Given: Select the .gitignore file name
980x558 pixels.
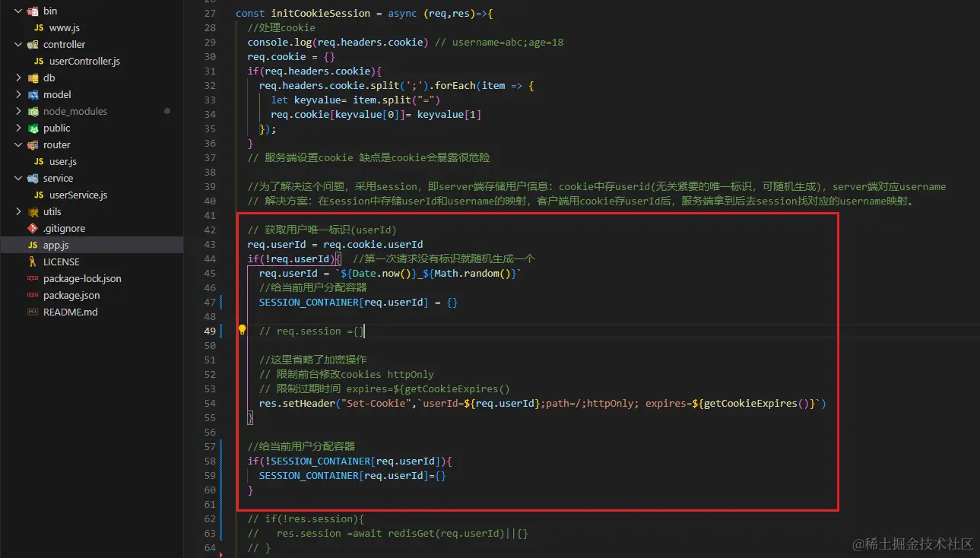Looking at the screenshot, I should tap(64, 229).
